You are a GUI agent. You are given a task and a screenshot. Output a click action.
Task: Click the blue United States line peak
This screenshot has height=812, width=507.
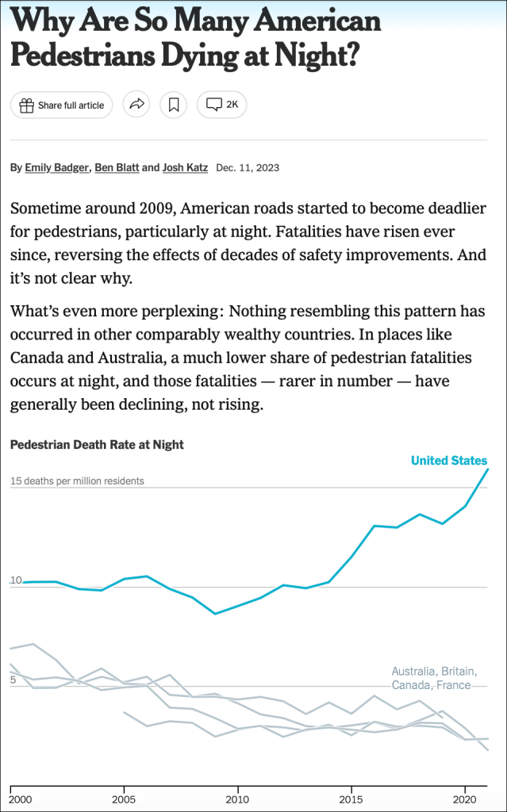click(x=486, y=470)
